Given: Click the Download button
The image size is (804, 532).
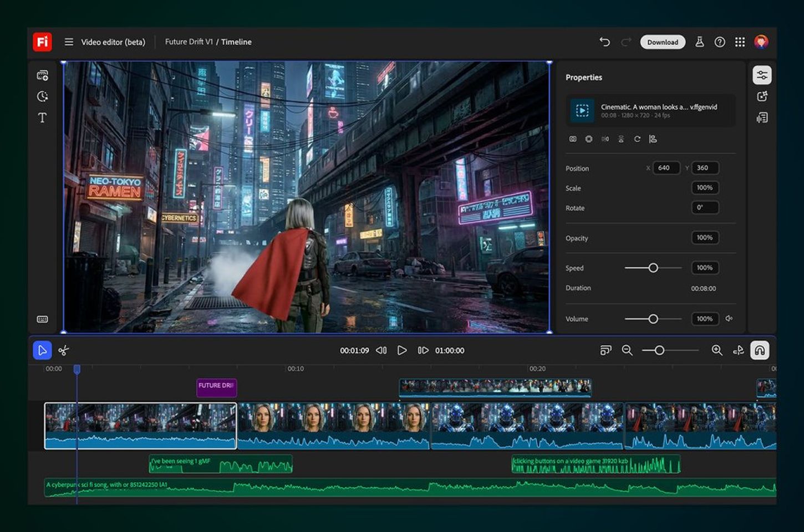Looking at the screenshot, I should click(663, 42).
